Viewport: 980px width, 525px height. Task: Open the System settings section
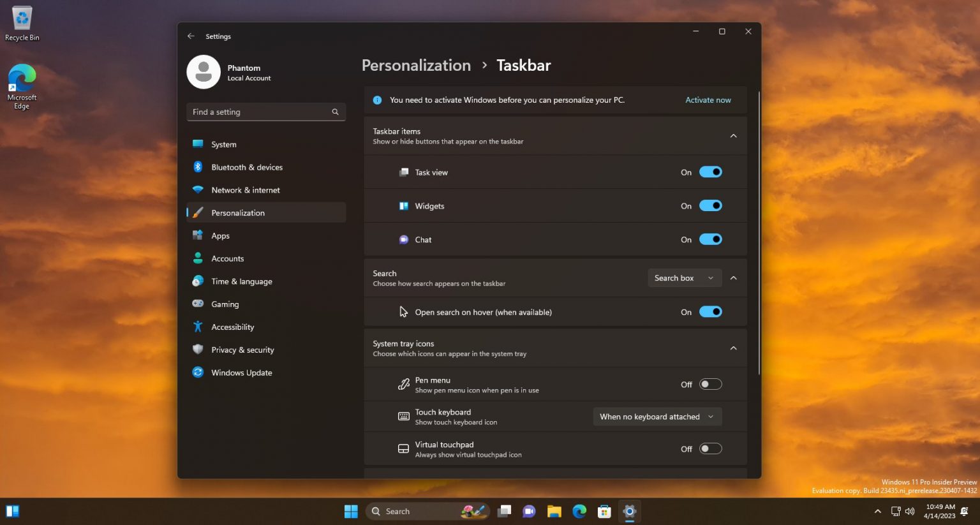[223, 144]
